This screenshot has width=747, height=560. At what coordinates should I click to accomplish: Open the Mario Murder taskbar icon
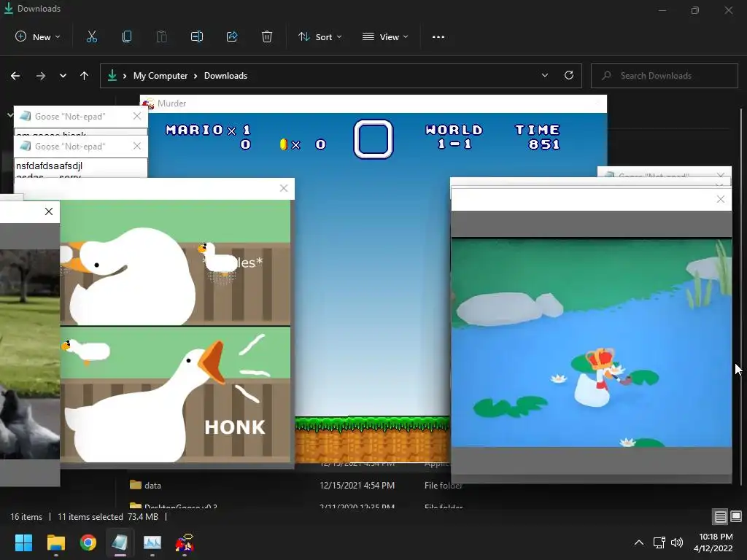point(185,542)
